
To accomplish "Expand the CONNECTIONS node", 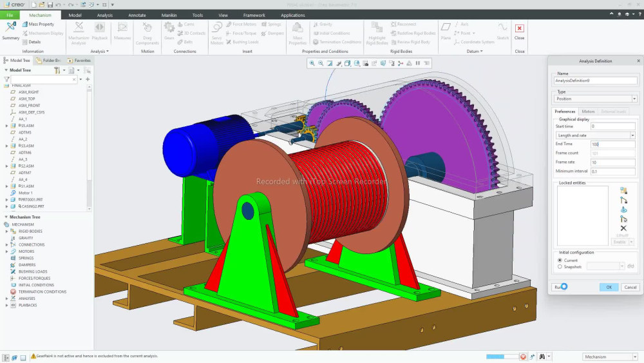I will tap(6, 245).
